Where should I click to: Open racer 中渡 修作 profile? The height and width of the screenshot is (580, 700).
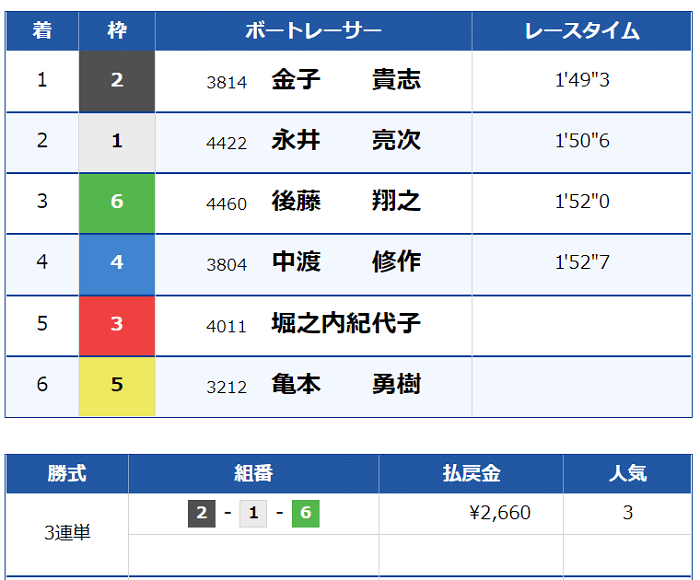(x=346, y=262)
